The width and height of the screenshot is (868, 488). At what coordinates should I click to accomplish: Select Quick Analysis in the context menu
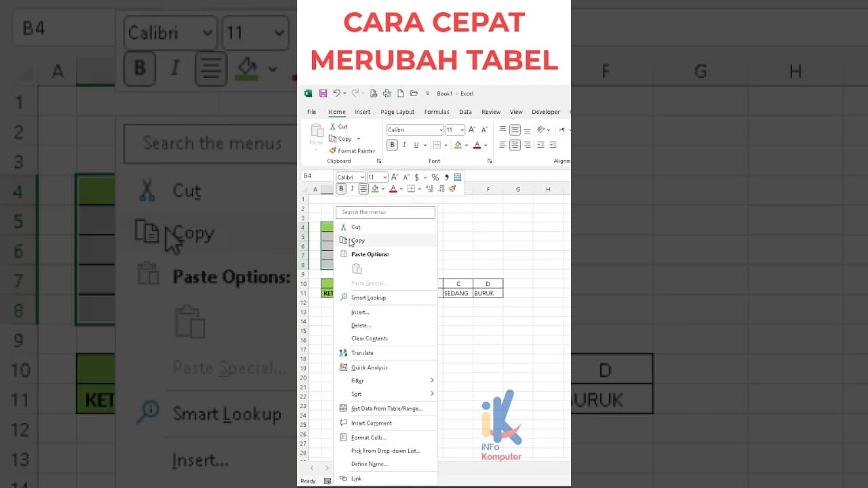(386, 367)
